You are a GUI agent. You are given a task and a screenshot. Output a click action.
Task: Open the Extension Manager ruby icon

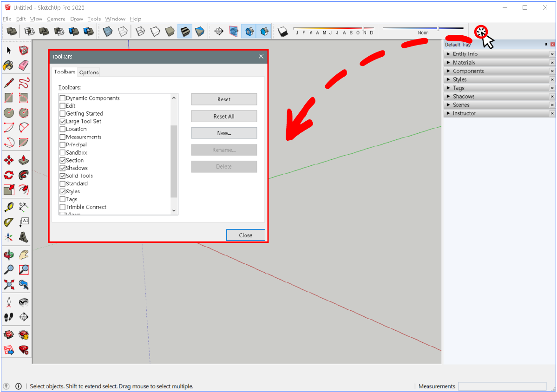[23, 350]
